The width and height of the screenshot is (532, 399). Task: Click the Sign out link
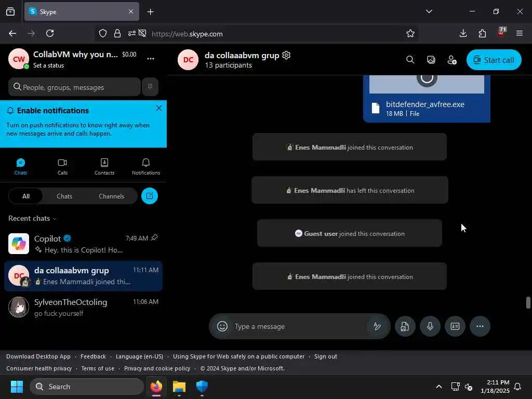pos(325,356)
